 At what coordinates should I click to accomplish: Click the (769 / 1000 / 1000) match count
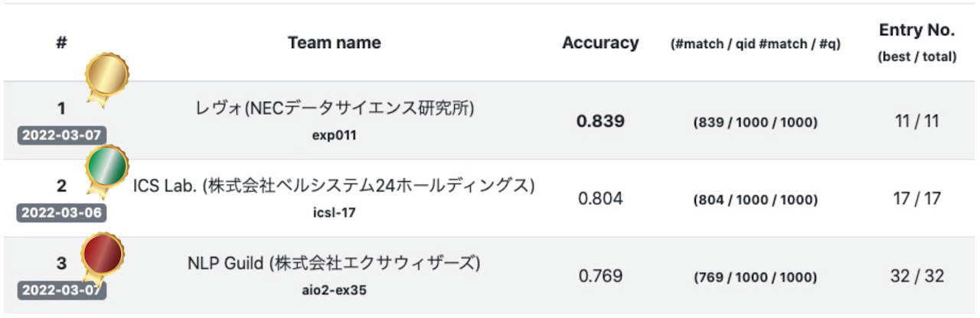[756, 277]
